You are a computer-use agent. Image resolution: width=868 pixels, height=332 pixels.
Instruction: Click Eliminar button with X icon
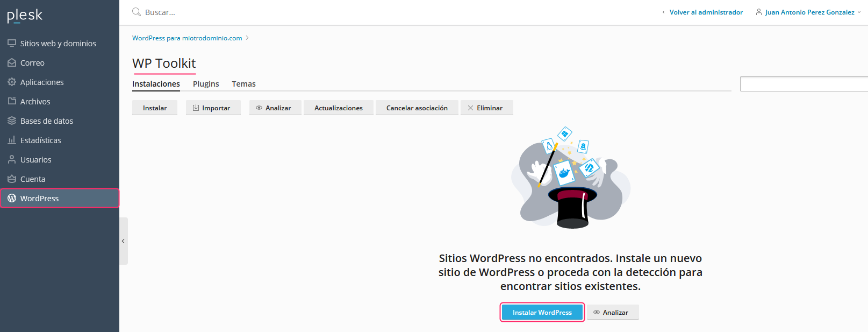(x=487, y=108)
